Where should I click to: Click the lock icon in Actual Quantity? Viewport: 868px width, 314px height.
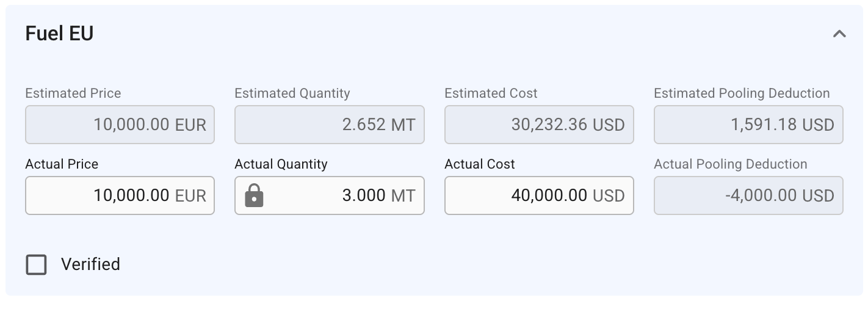pos(254,196)
